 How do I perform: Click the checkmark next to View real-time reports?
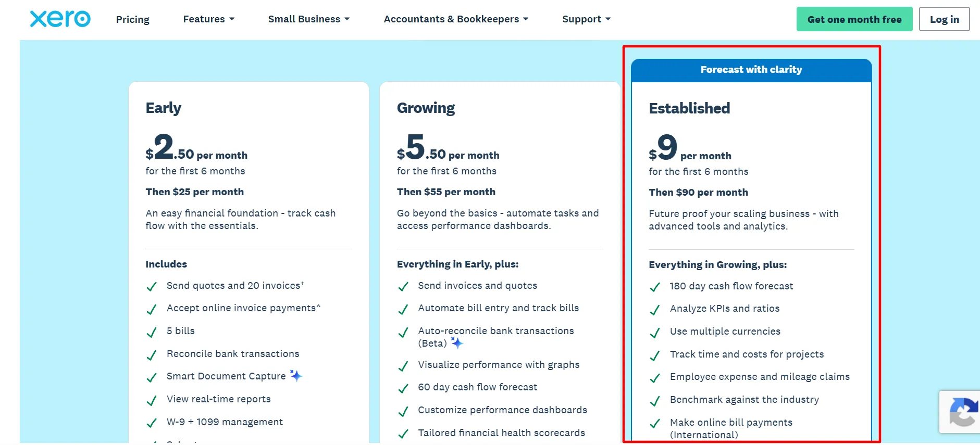(x=152, y=400)
